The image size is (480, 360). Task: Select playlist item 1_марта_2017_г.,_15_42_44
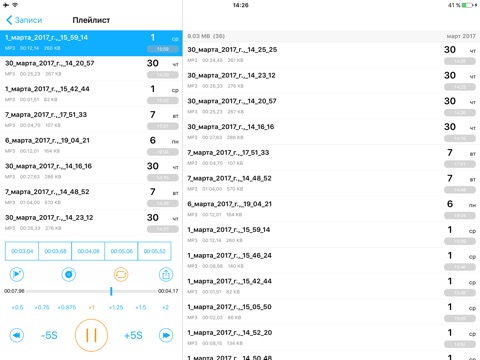point(91,94)
